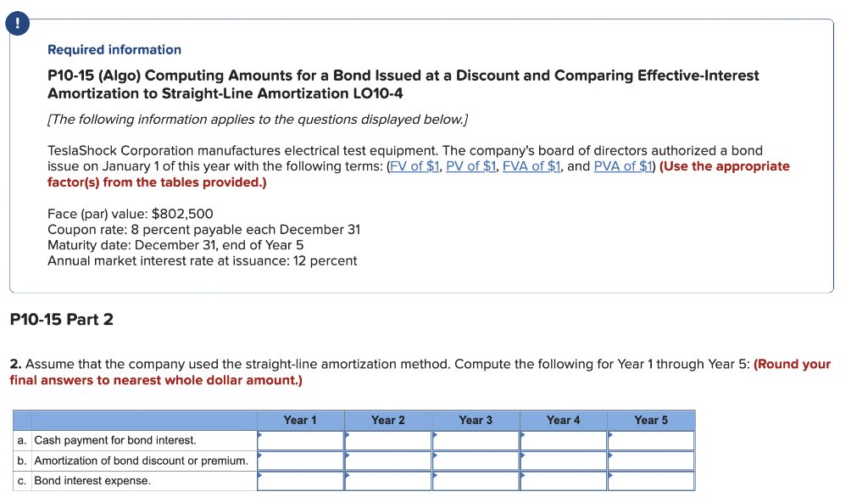
Task: Click the exclamation alert icon
Action: (x=17, y=23)
